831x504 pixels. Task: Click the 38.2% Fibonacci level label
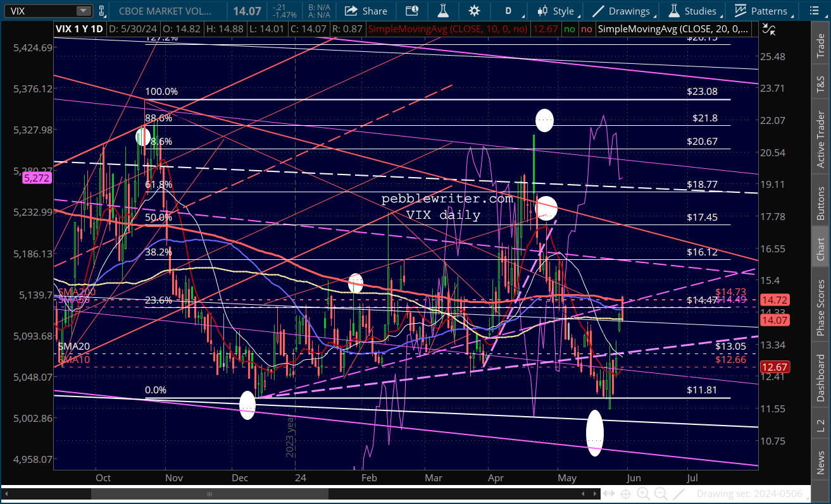click(x=158, y=252)
